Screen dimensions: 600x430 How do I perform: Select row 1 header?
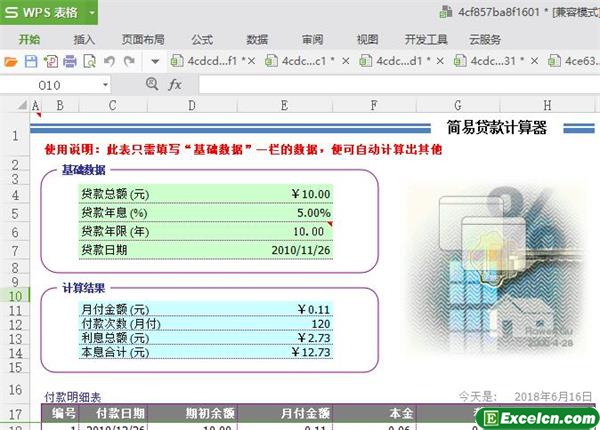[x=15, y=135]
